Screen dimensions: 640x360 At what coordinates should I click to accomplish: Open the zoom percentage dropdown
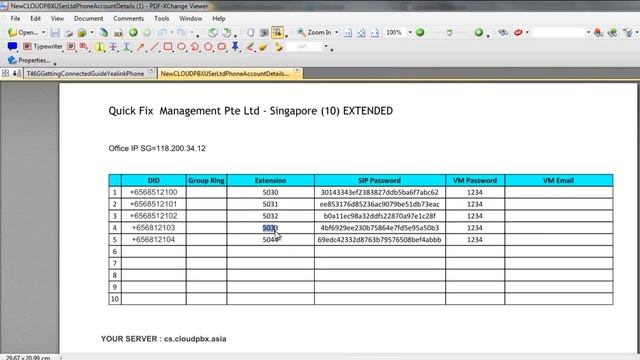[x=410, y=32]
